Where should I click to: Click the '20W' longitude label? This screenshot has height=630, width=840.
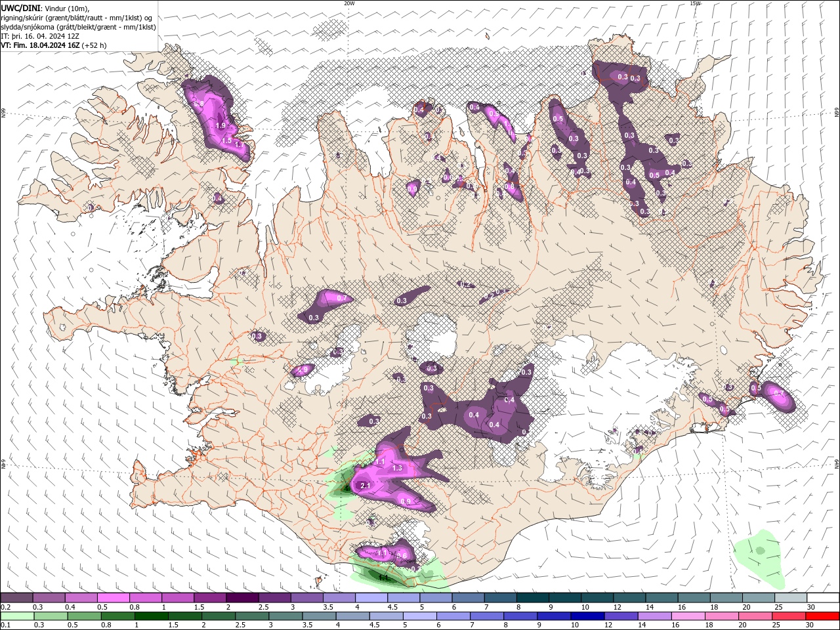coord(349,3)
